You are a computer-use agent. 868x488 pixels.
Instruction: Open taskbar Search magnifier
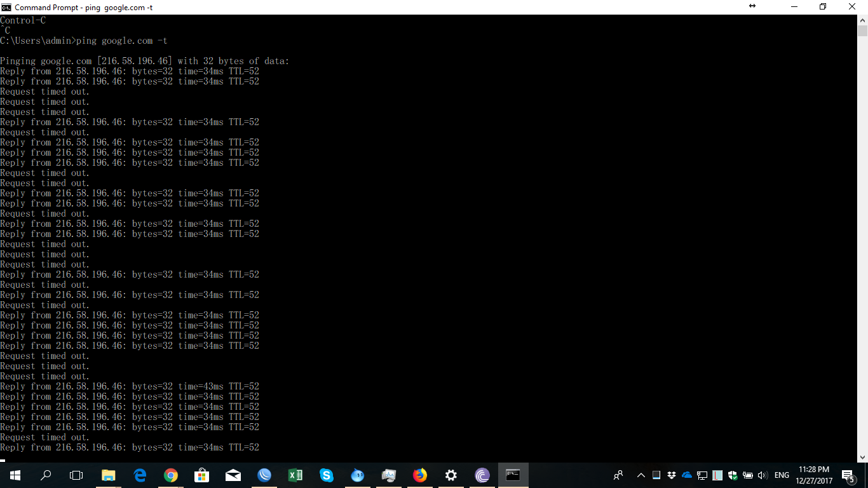pyautogui.click(x=46, y=475)
